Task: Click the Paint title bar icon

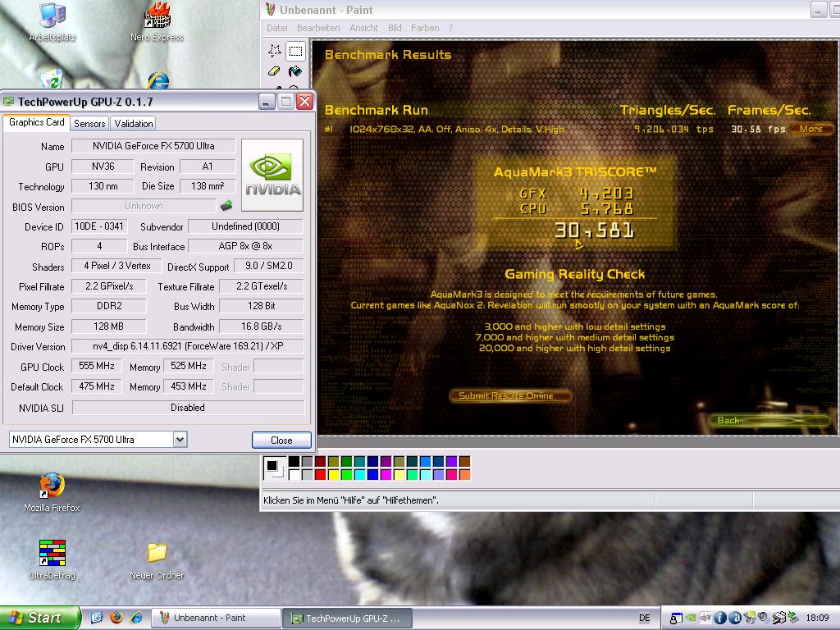Action: (x=271, y=10)
